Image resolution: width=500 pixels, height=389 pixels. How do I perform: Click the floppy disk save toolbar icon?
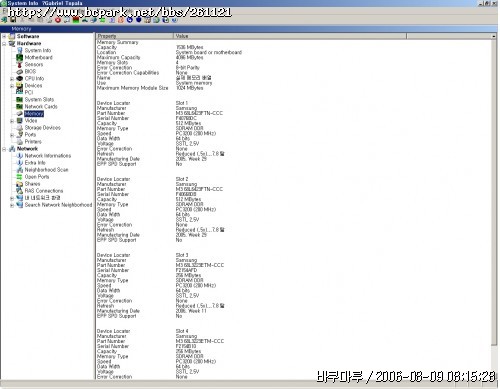13,20
